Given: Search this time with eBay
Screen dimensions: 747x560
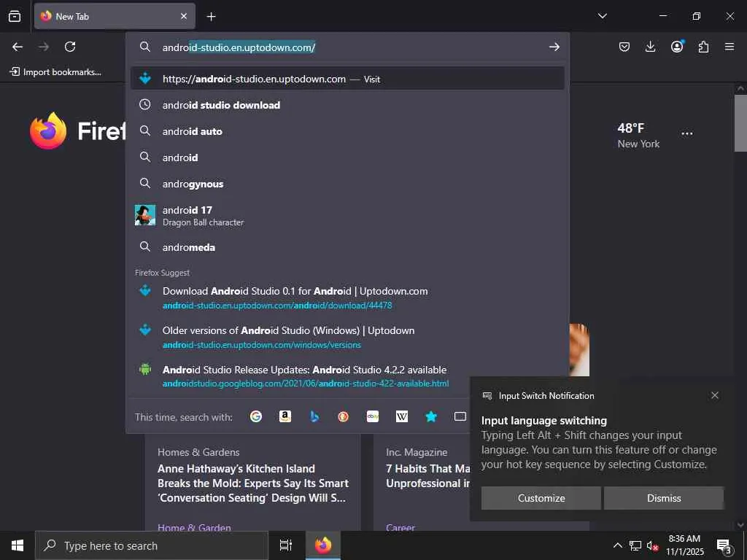Looking at the screenshot, I should (373, 416).
